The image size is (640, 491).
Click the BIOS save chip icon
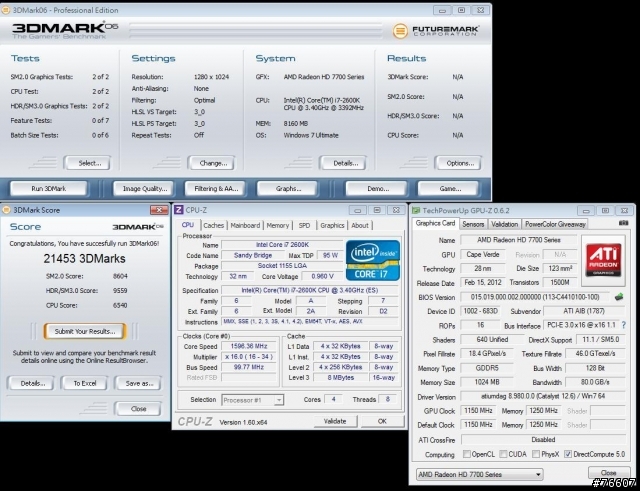[619, 297]
